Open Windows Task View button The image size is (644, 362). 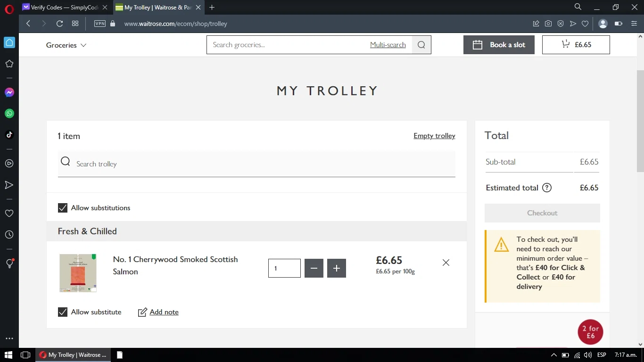click(25, 355)
